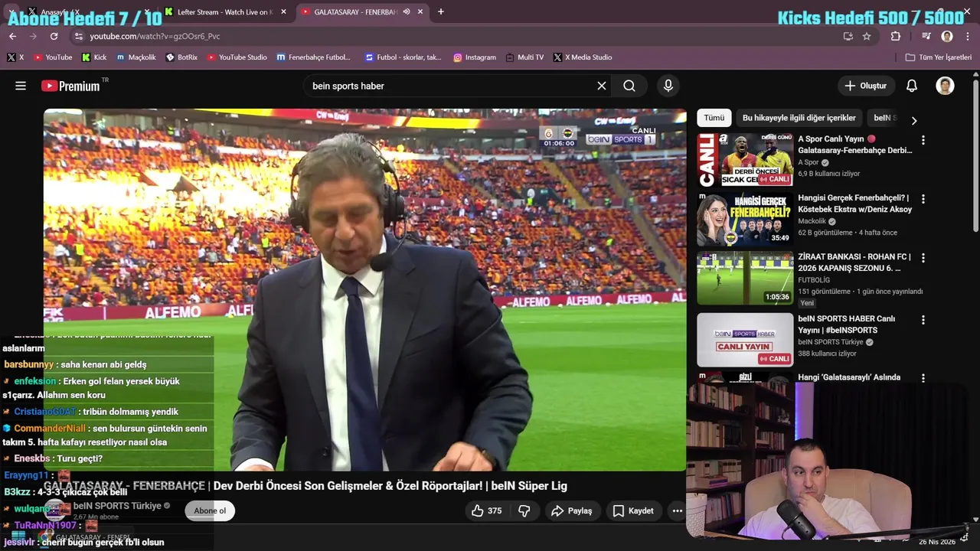Image resolution: width=980 pixels, height=551 pixels.
Task: Open the BotRix bookmark
Action: pos(182,57)
